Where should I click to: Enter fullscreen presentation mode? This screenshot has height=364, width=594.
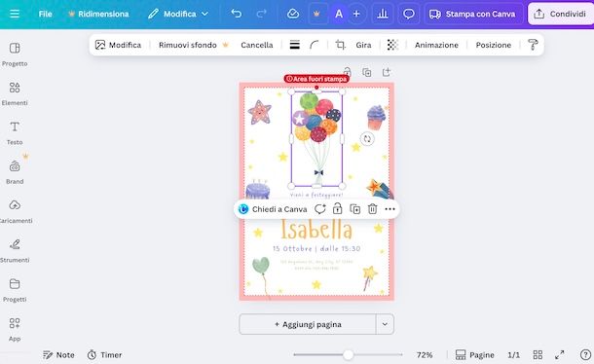(x=560, y=355)
